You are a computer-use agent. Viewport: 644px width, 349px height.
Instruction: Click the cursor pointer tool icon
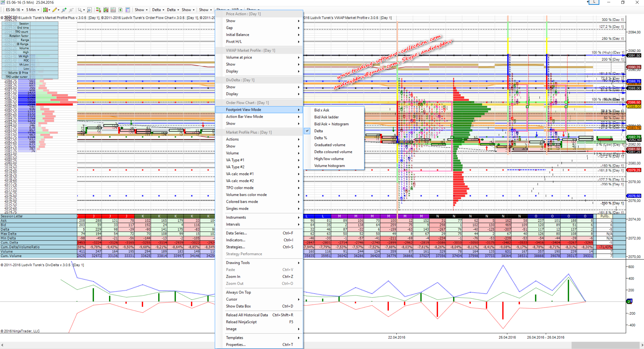[x=80, y=10]
